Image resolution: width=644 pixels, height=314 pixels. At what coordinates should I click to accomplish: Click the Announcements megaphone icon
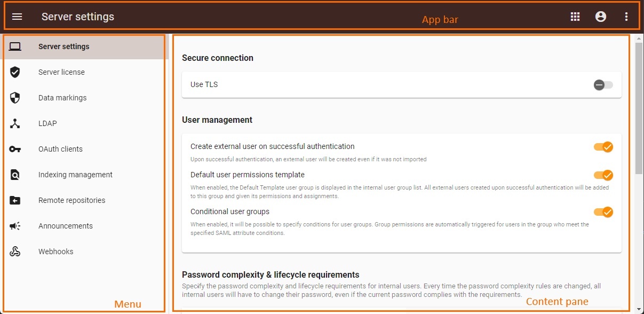coord(15,226)
